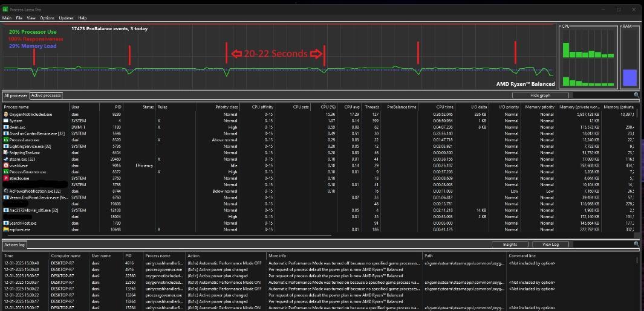
Task: Click the vivaldi.exe process icon
Action: (6, 165)
